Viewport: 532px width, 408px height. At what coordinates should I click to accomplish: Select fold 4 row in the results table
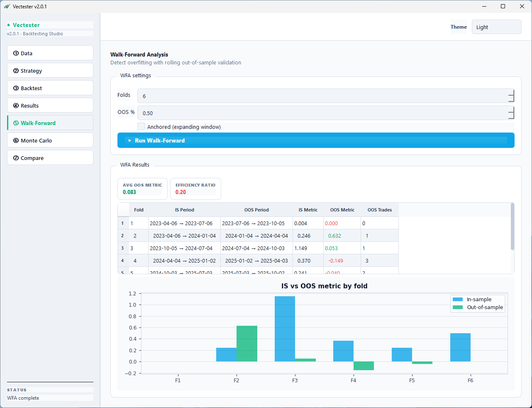click(x=257, y=261)
